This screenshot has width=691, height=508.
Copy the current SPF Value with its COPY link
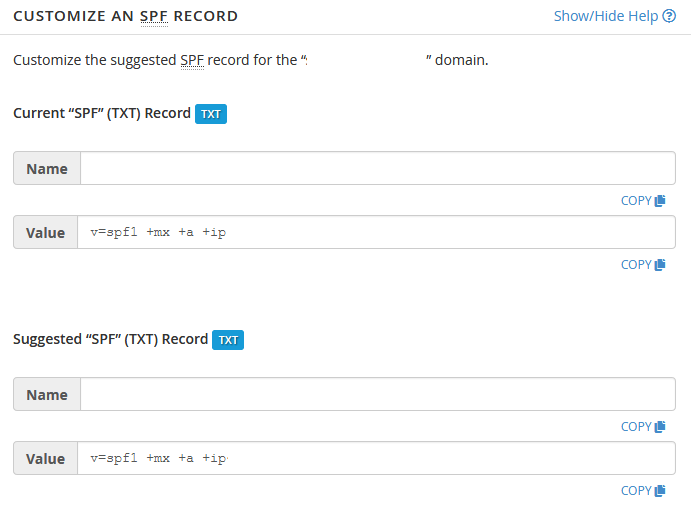coord(643,265)
